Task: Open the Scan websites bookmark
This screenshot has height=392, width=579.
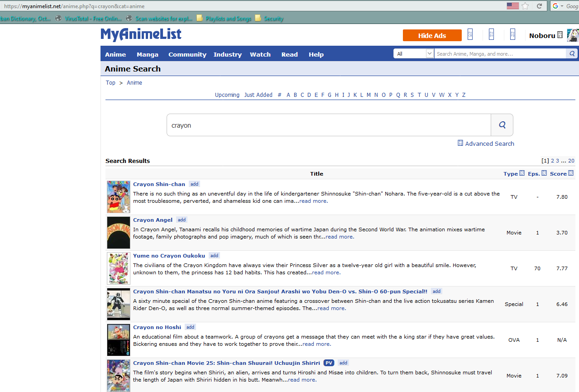Action: (x=159, y=19)
